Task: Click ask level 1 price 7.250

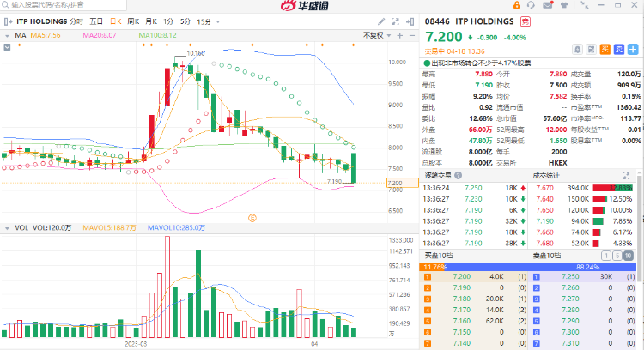Action: [570, 277]
